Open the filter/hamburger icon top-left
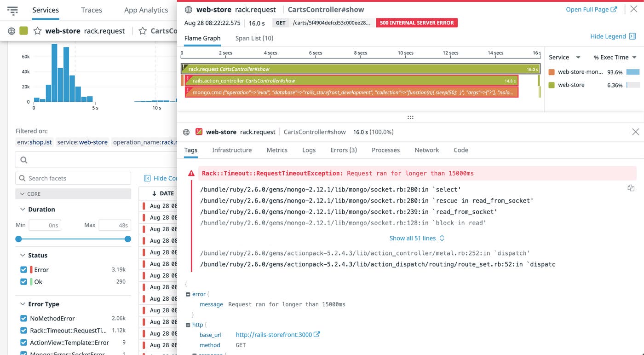This screenshot has width=644, height=355. tap(13, 10)
